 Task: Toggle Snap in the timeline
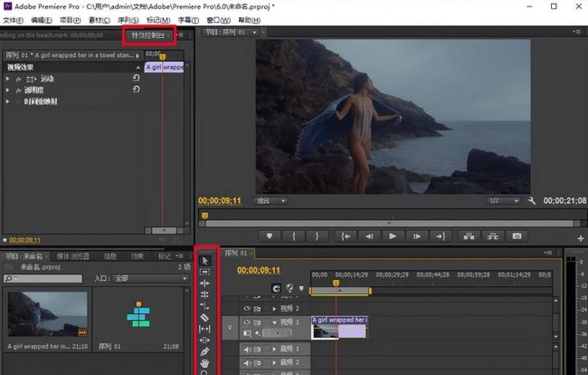pyautogui.click(x=277, y=288)
